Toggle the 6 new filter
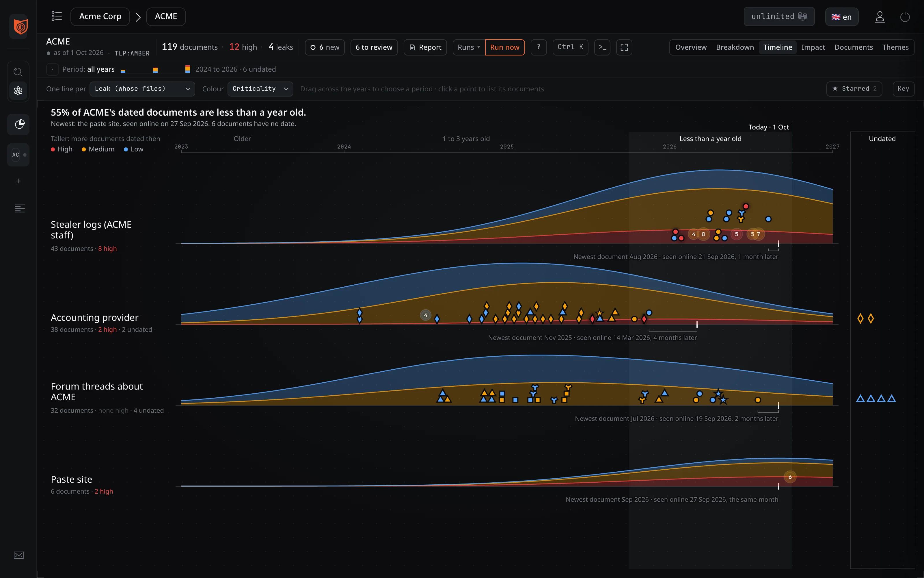The width and height of the screenshot is (924, 578). click(x=325, y=47)
